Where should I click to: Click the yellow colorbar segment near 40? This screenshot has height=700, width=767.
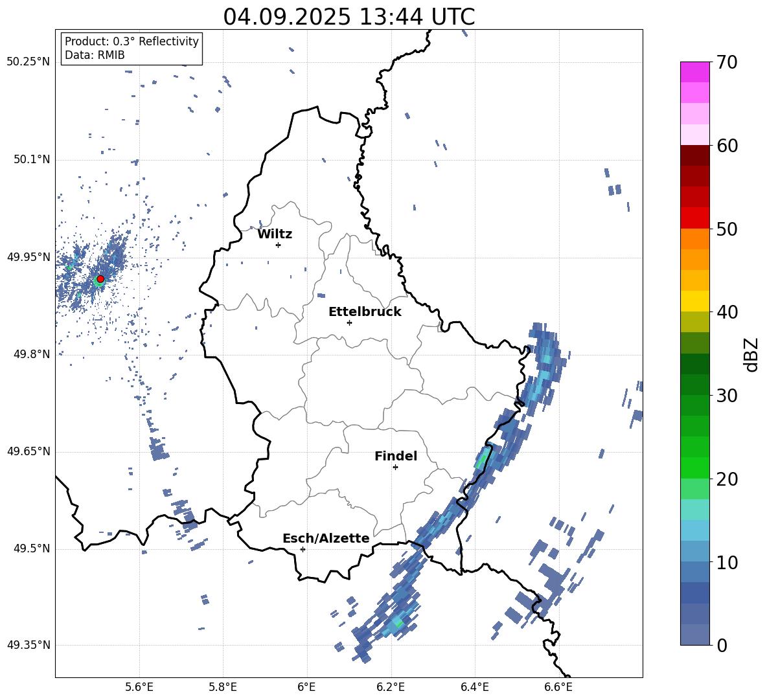[694, 301]
